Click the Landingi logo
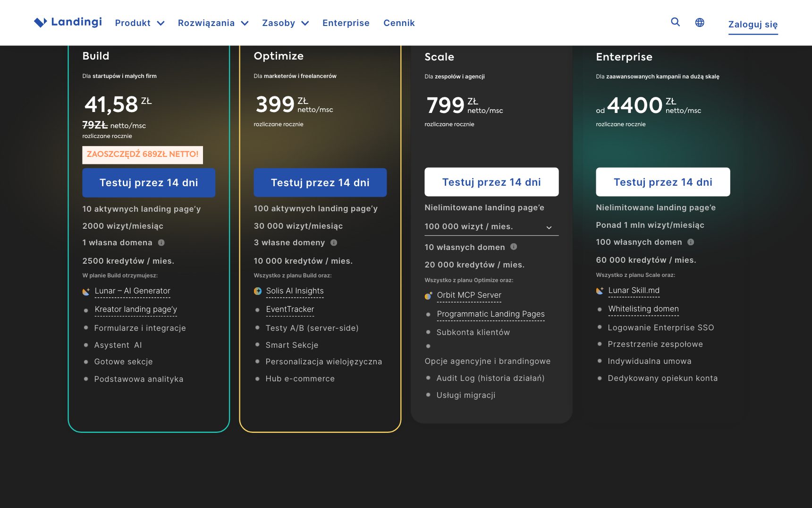Viewport: 812px width, 508px height. pyautogui.click(x=68, y=22)
